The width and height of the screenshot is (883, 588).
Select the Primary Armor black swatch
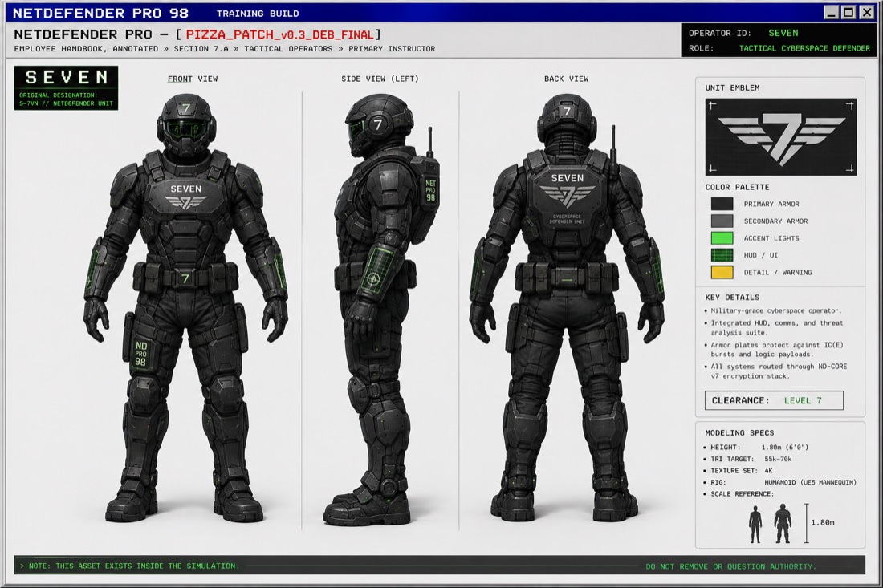tap(722, 204)
